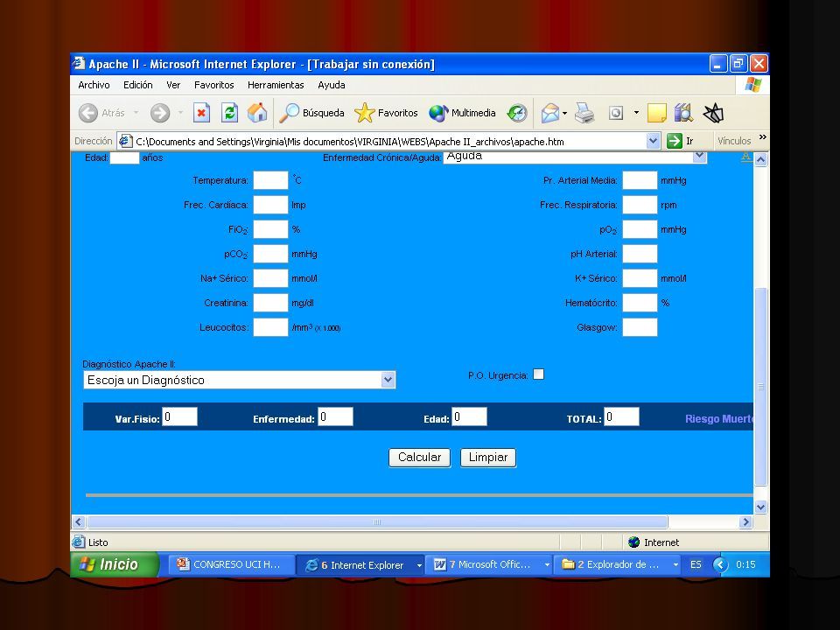Click the Pr. Arterial Media field

pyautogui.click(x=640, y=180)
